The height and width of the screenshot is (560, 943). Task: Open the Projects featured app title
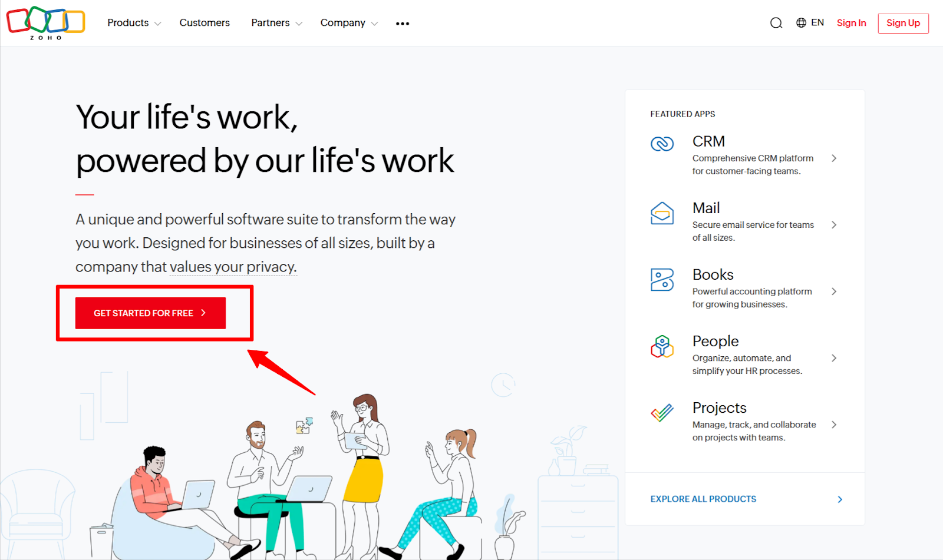point(720,408)
